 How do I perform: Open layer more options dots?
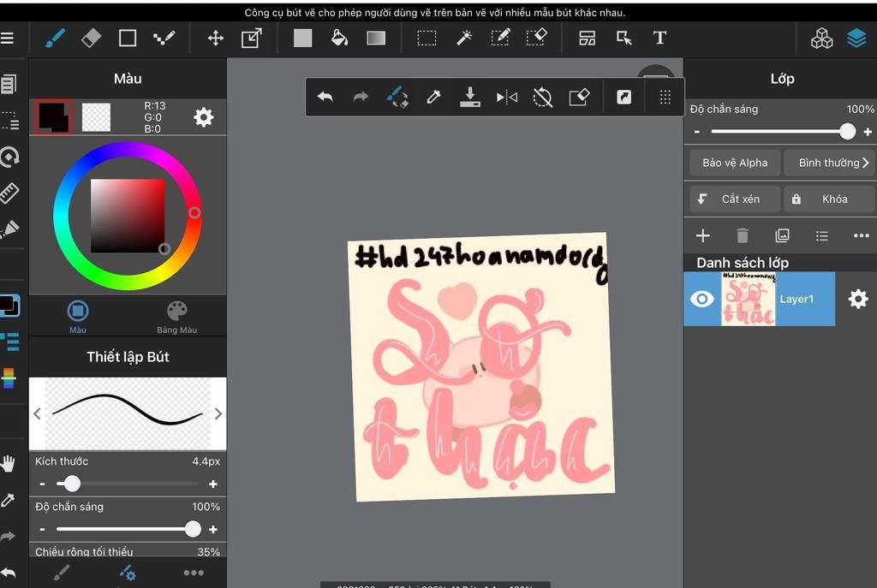pos(862,236)
